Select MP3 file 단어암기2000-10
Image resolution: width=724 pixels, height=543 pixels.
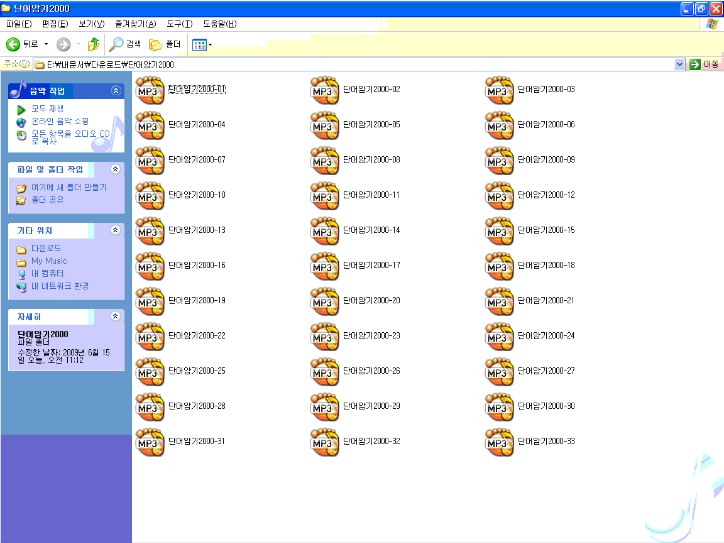(181, 195)
